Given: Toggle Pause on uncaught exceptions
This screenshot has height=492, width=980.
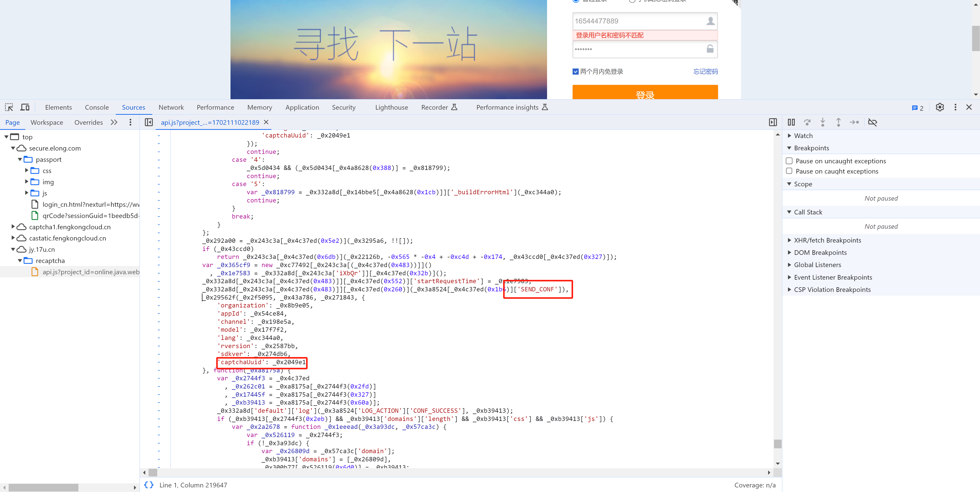Looking at the screenshot, I should click(x=789, y=161).
